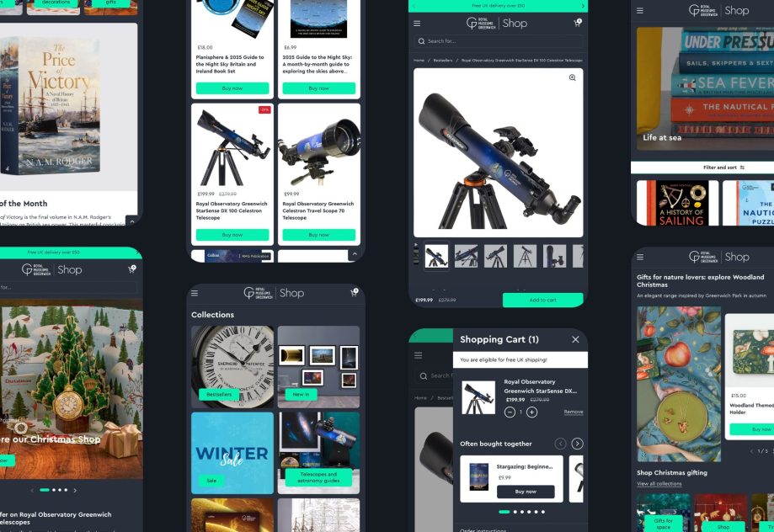This screenshot has height=532, width=774.
Task: Buy the Planisphere & 2025 Guide book set
Action: point(232,88)
